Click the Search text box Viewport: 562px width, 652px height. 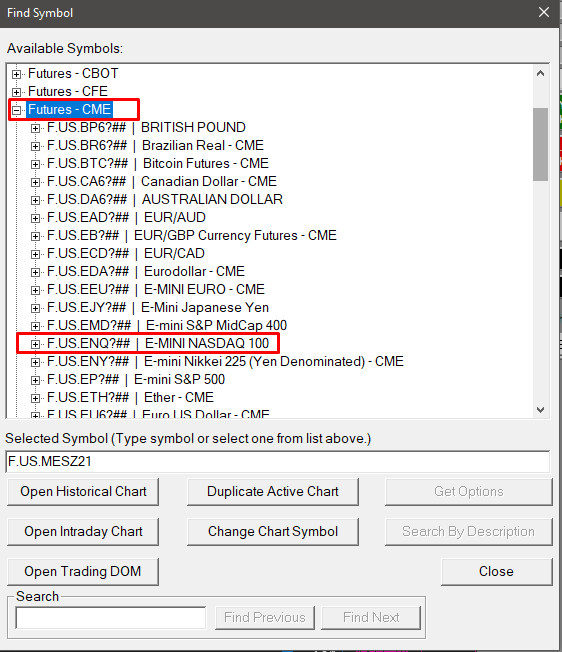pos(111,617)
